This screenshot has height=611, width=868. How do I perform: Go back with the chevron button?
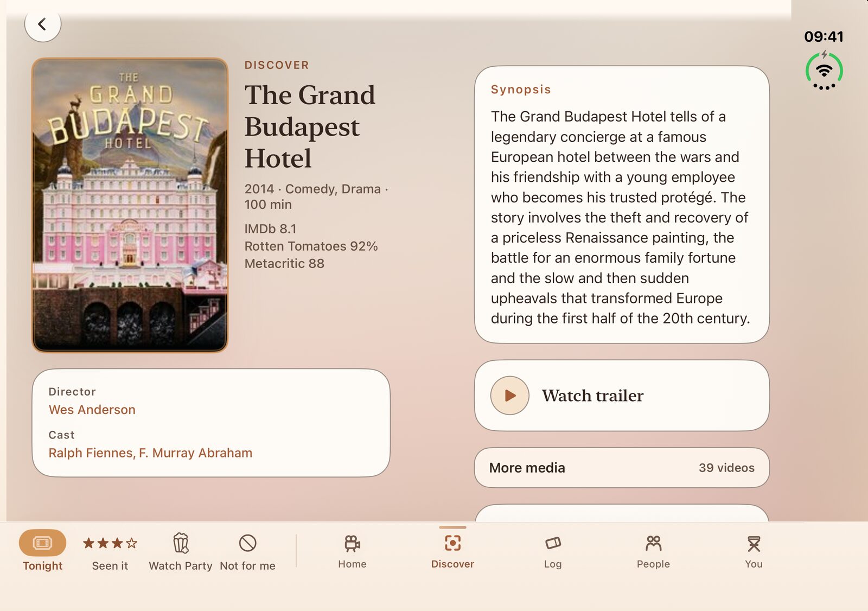tap(42, 24)
